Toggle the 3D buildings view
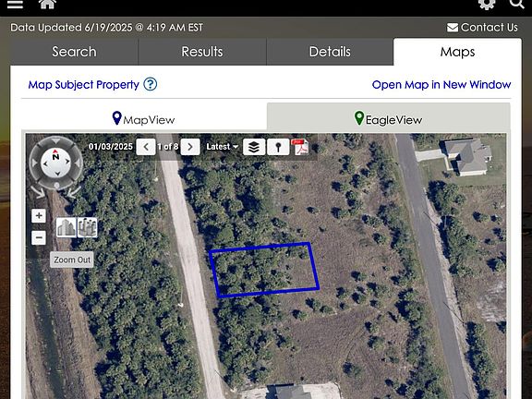Screen dimensions: 532x399 click(88, 227)
